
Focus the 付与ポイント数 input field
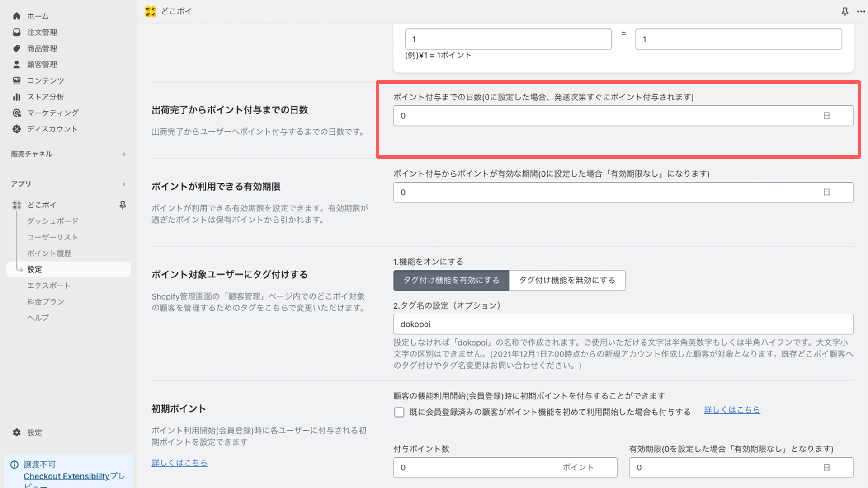click(505, 468)
